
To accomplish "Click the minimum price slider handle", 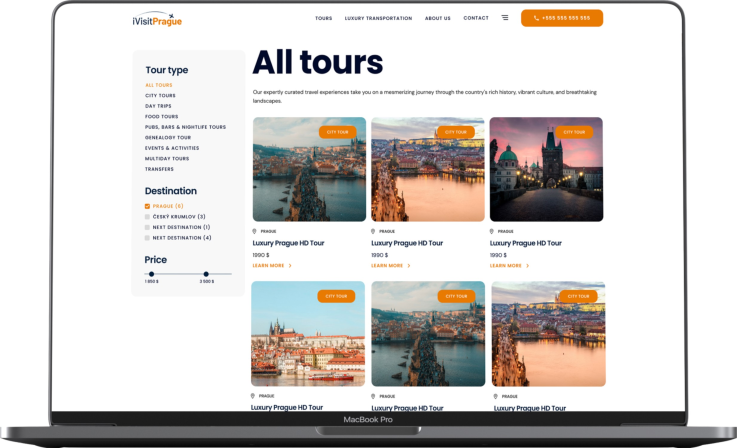I will 151,274.
